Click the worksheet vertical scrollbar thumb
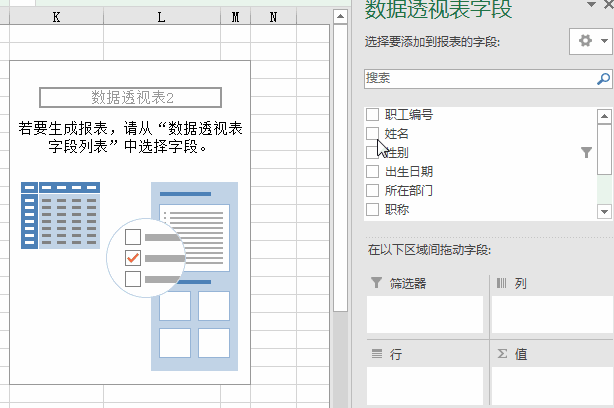 coord(340,168)
